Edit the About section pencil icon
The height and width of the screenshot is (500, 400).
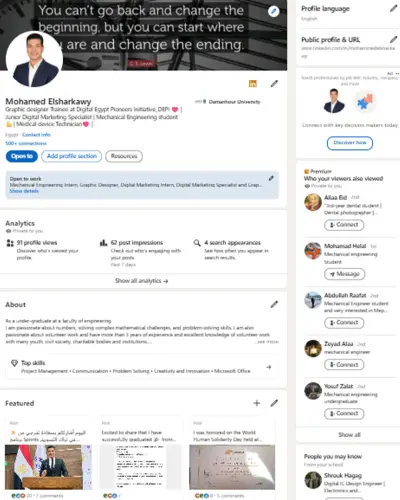tap(274, 304)
